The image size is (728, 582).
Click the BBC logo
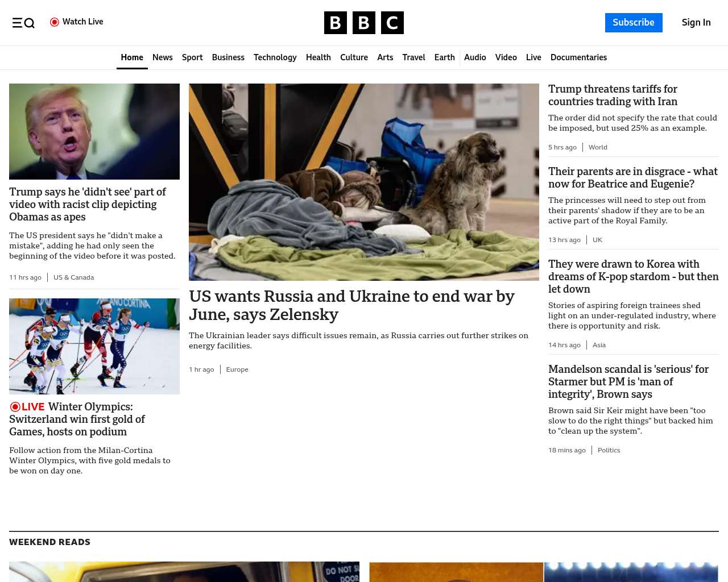[364, 23]
